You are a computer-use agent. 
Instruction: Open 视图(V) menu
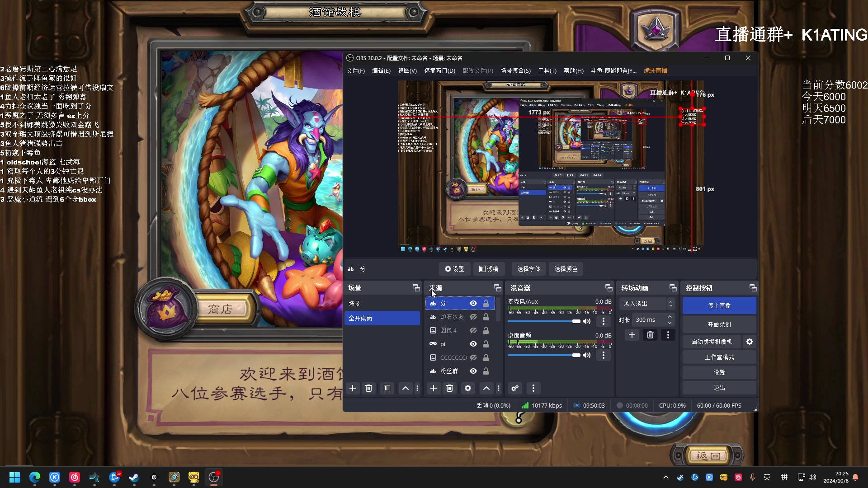tap(407, 70)
